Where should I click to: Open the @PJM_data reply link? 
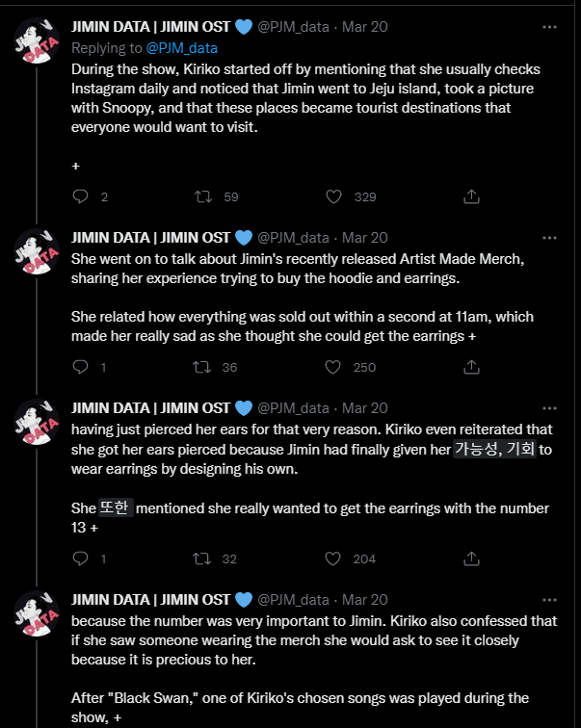coord(181,48)
